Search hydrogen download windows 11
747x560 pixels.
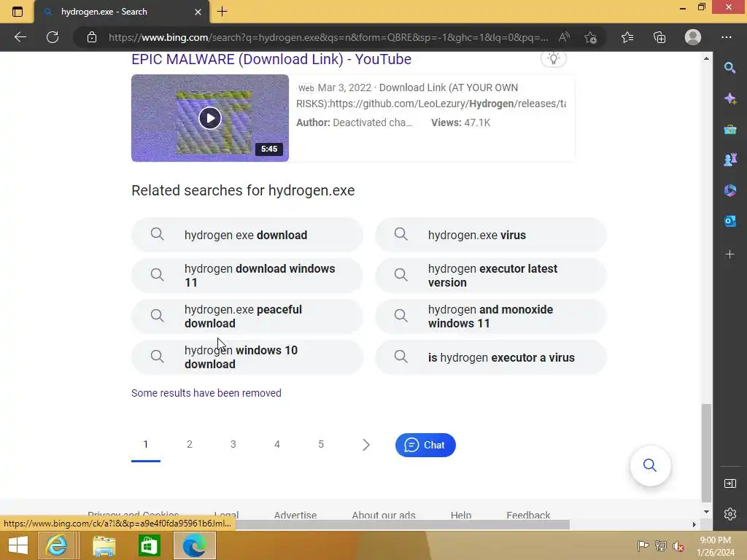247,275
